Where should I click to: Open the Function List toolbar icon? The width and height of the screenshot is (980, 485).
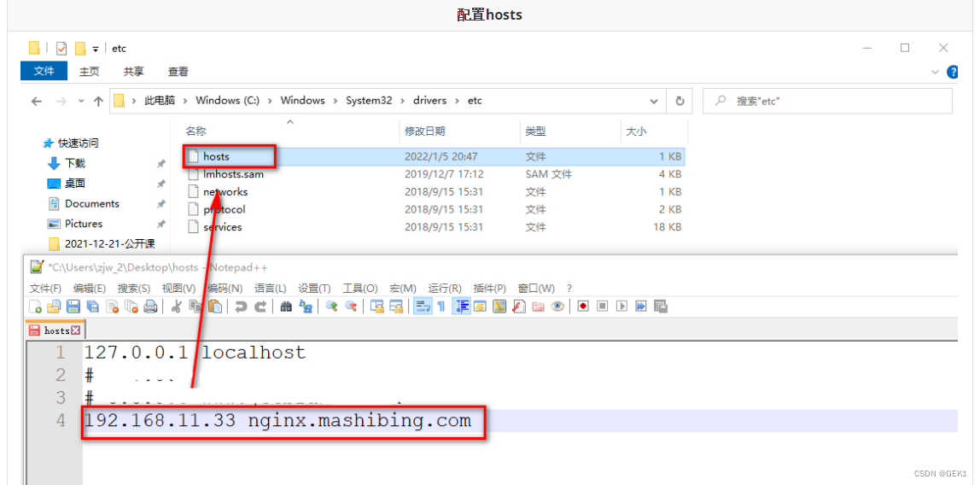(x=519, y=307)
